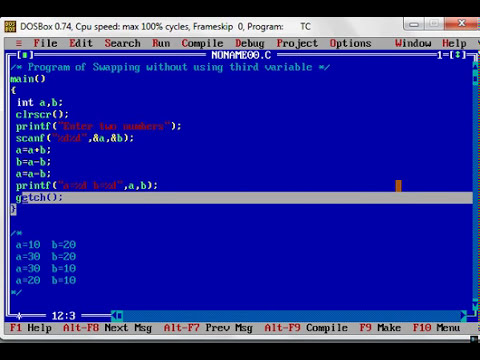This screenshot has height=360, width=480.
Task: Minimize the DOSBox window
Action: (x=414, y=24)
